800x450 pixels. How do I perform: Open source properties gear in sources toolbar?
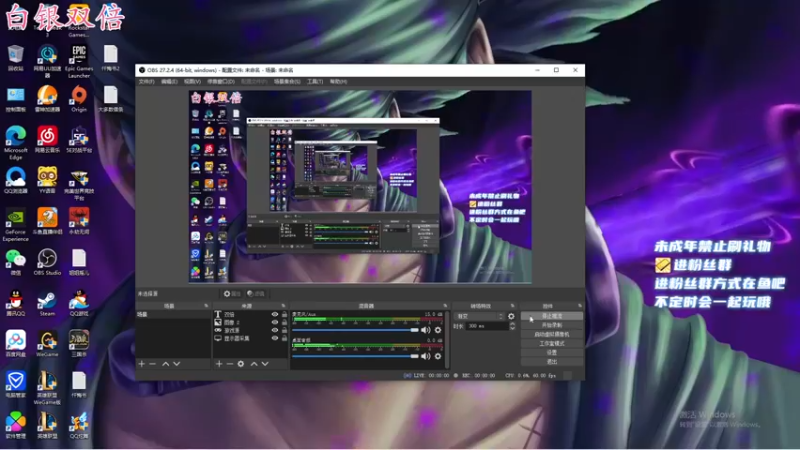click(x=241, y=364)
